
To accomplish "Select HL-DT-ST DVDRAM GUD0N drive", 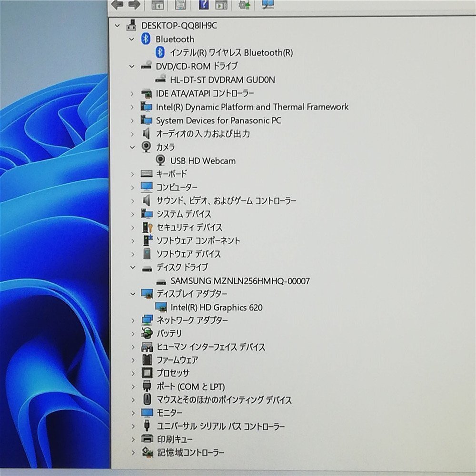I will pyautogui.click(x=222, y=80).
